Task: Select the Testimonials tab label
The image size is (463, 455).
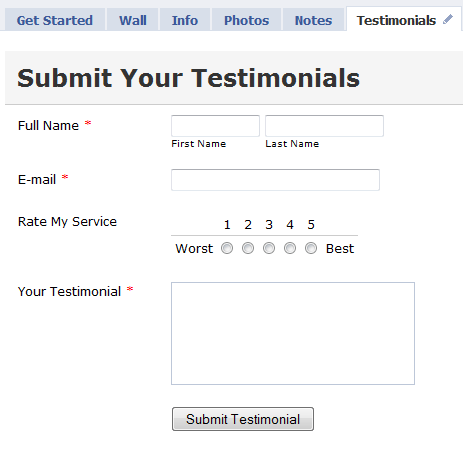Action: click(x=396, y=21)
